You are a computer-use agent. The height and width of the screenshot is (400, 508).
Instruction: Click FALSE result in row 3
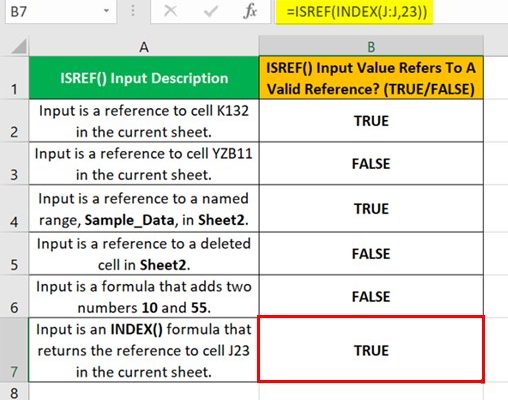371,163
